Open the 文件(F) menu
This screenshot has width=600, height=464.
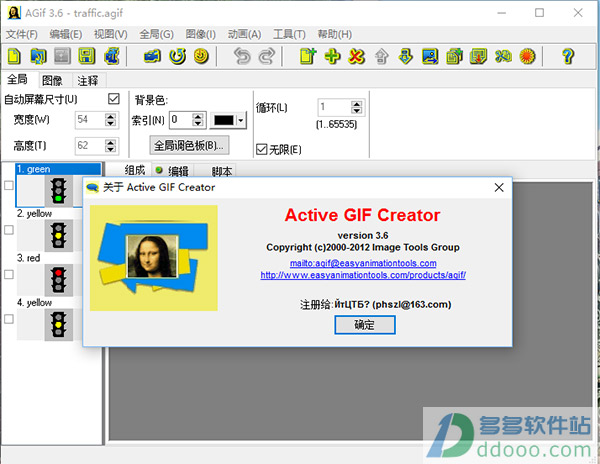click(x=22, y=34)
